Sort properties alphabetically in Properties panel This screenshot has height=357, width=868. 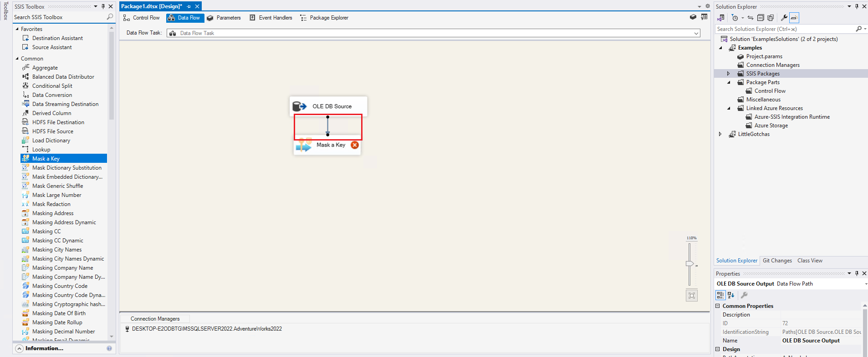click(x=731, y=295)
